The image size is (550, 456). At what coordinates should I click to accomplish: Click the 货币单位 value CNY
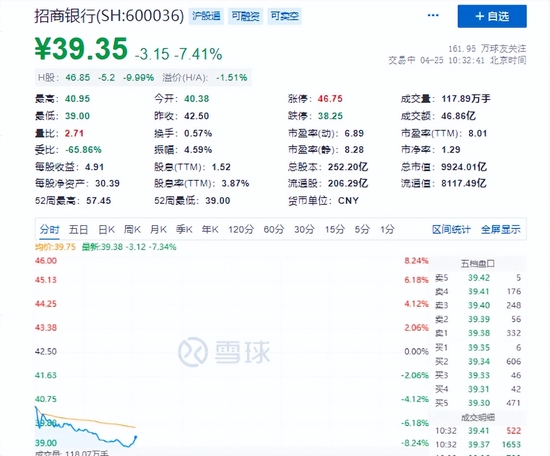(348, 201)
